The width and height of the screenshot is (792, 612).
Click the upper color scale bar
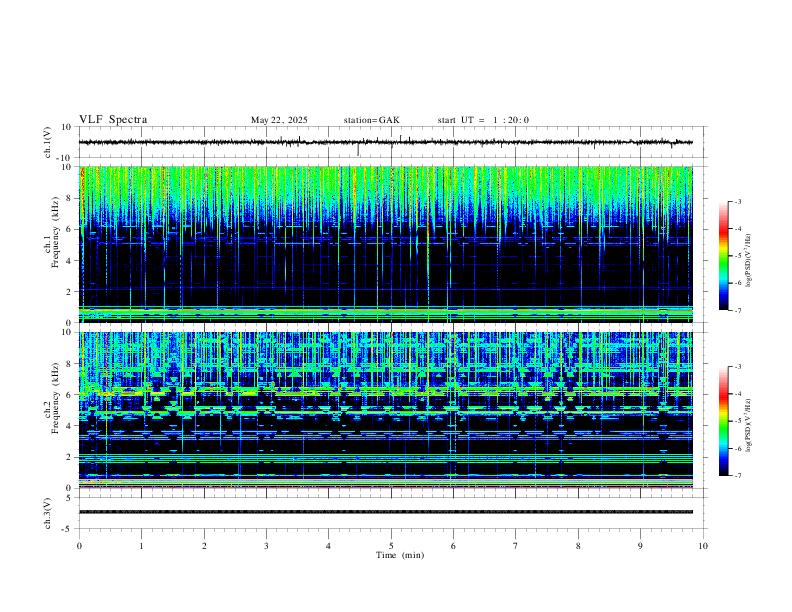[x=724, y=256]
